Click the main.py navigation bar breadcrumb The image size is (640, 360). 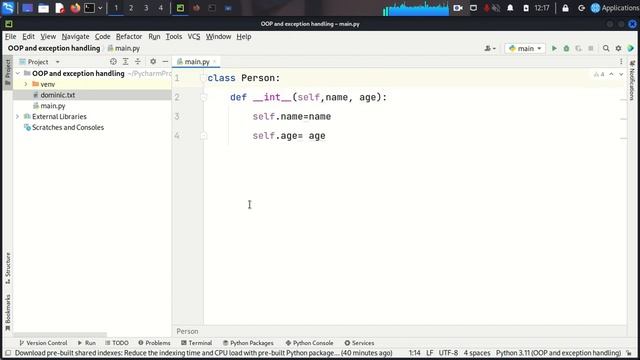click(x=124, y=48)
